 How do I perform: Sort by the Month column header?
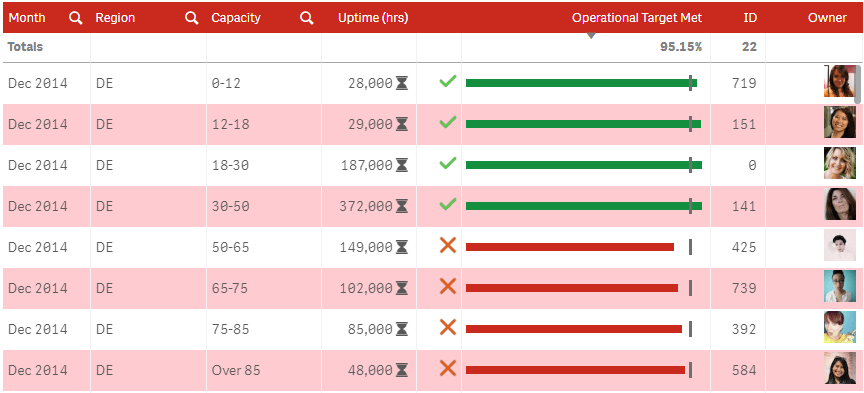coord(26,18)
